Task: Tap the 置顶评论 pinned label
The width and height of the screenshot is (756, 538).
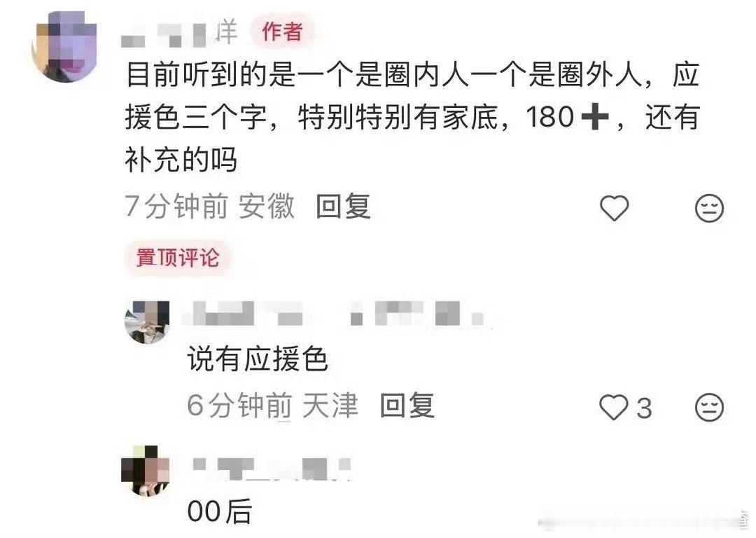Action: [177, 258]
